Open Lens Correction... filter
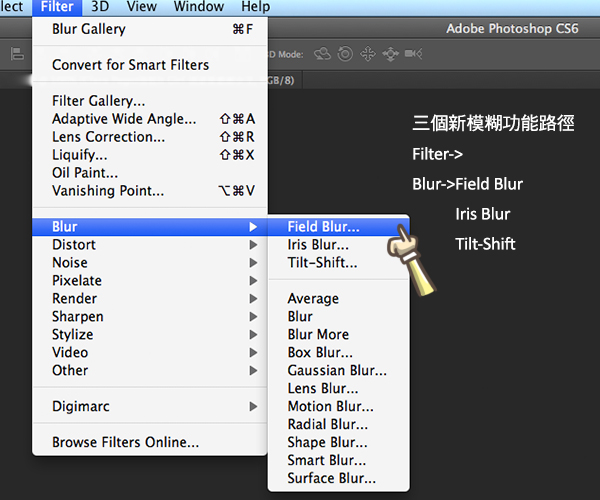600x500 pixels. (150, 137)
